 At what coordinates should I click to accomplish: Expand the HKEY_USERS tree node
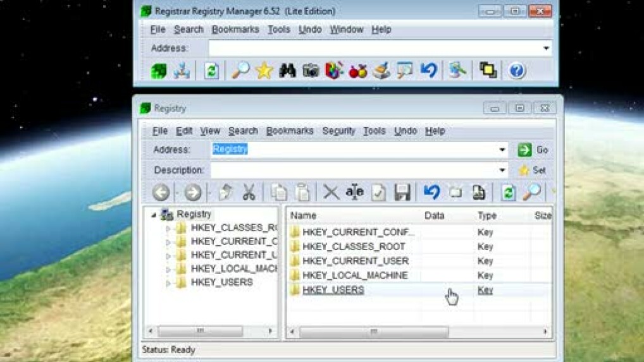click(168, 283)
